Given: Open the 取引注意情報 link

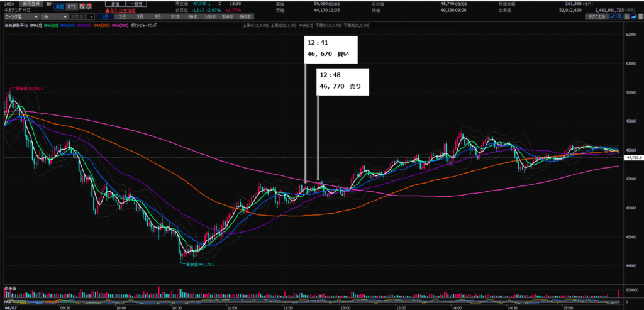Looking at the screenshot, I should (x=123, y=11).
